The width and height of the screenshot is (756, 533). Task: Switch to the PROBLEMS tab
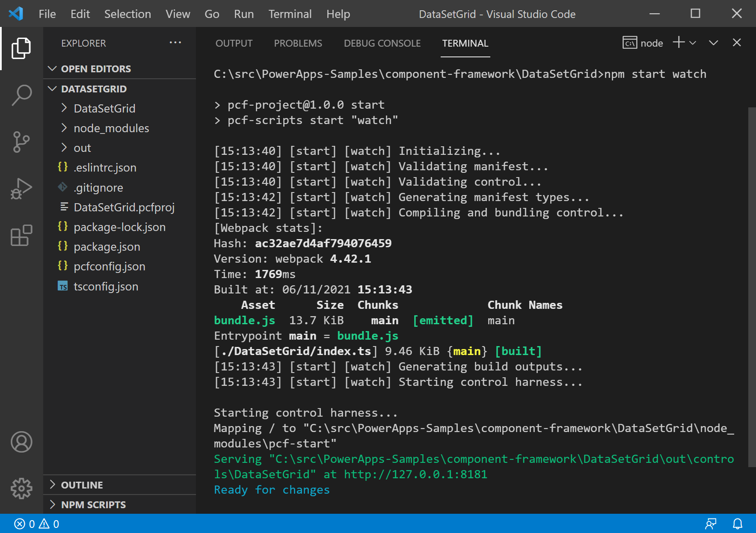coord(298,43)
